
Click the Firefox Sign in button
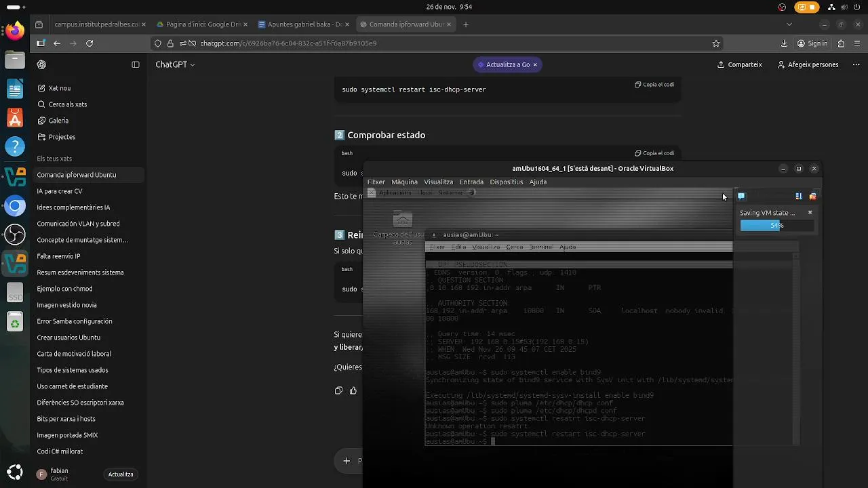[x=812, y=43]
